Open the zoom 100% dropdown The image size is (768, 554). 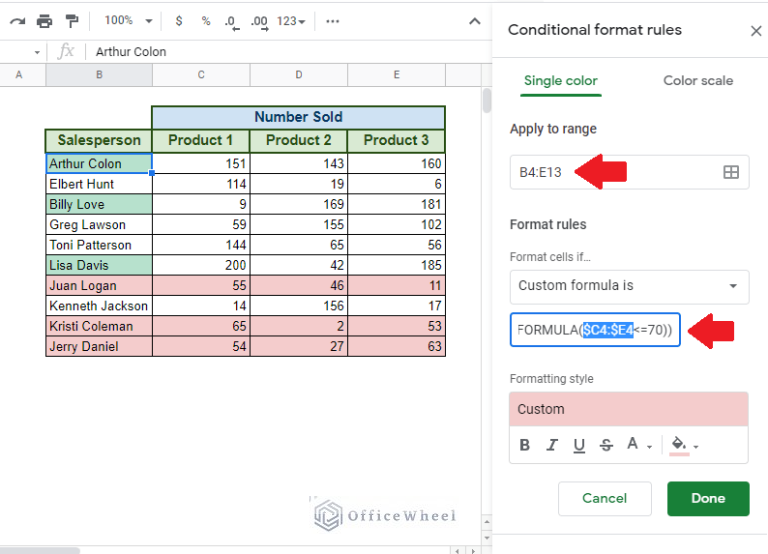128,21
